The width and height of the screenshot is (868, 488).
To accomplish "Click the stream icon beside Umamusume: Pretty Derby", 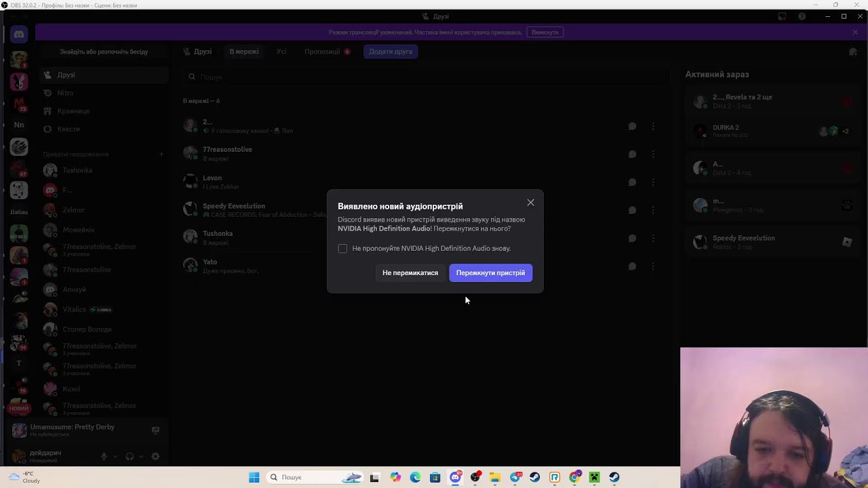I will 155,430.
